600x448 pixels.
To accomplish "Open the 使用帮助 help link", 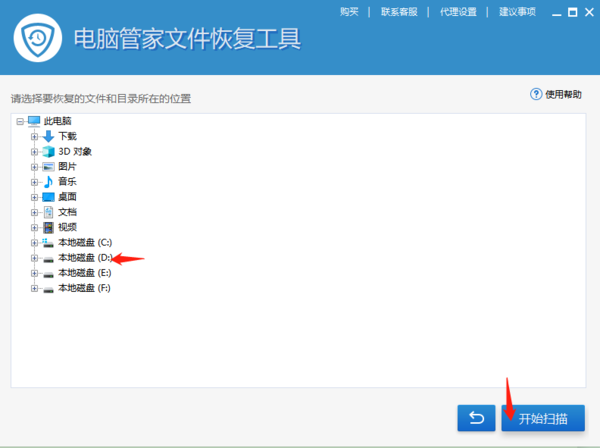I will point(556,94).
